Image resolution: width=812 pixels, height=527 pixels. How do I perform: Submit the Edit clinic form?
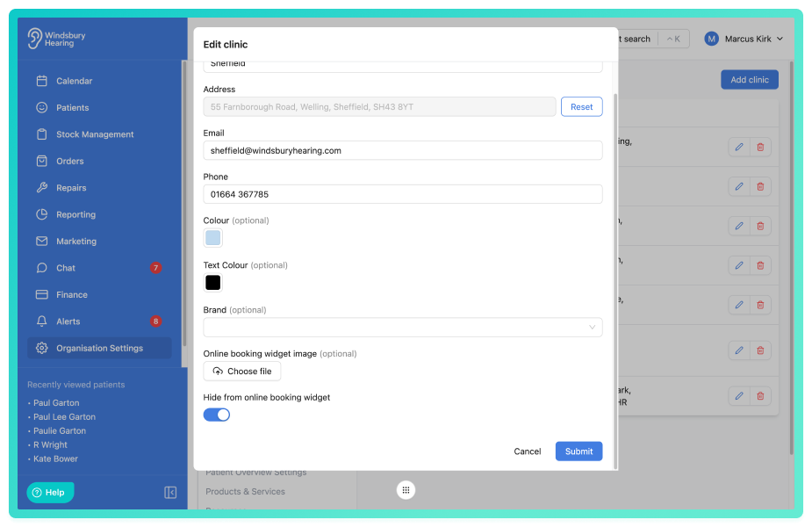click(x=578, y=451)
